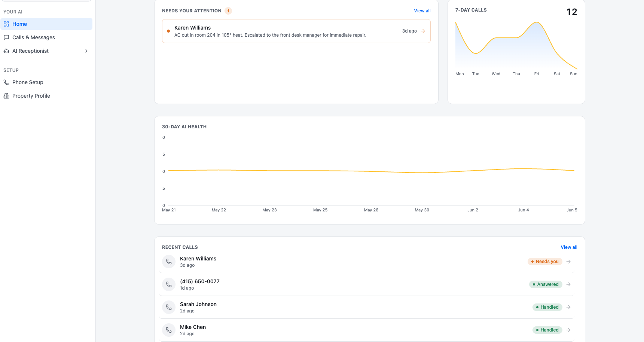644x342 pixels.
Task: Click phone icon beside Karen Williams recent call
Action: pos(169,262)
